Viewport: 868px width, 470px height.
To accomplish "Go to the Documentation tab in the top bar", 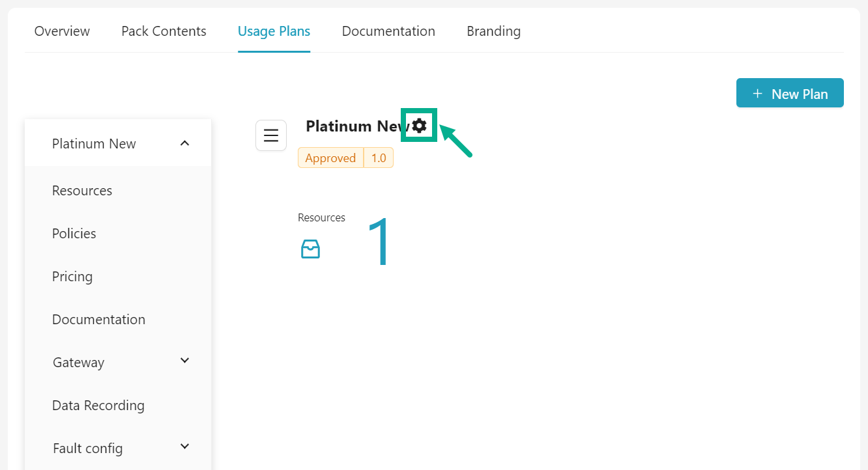I will [x=388, y=31].
